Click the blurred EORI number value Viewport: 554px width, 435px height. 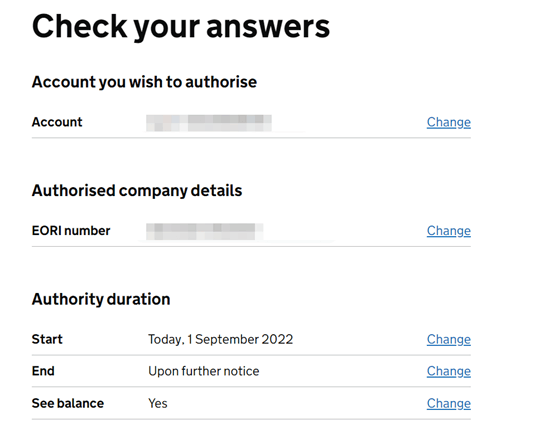click(205, 231)
